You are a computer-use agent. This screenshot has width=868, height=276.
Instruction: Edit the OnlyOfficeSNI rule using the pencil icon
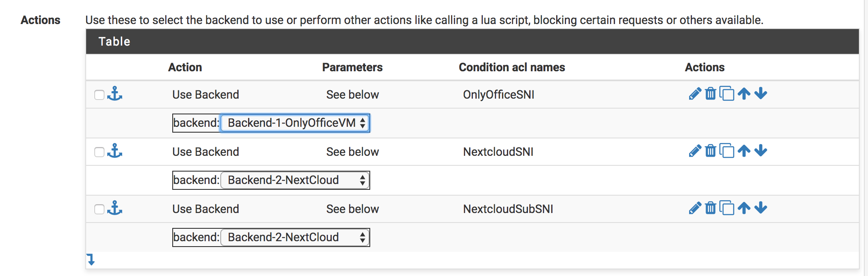click(695, 94)
